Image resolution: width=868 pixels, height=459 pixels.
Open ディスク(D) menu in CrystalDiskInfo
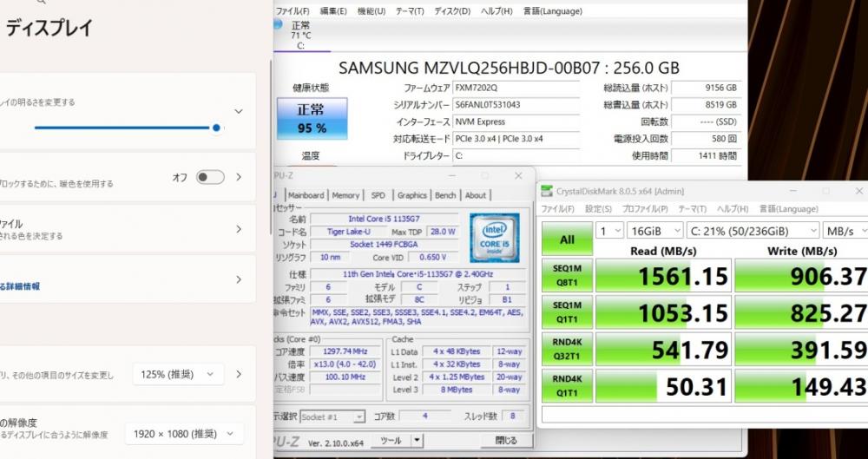pos(452,11)
